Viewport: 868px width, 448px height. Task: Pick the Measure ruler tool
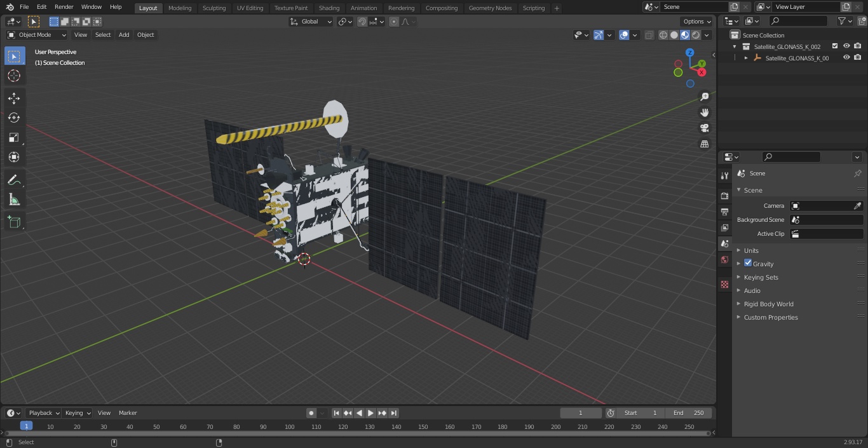click(x=14, y=200)
